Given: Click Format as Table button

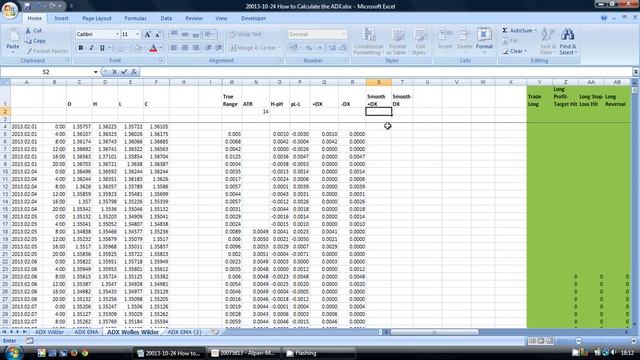Looking at the screenshot, I should pos(397,41).
